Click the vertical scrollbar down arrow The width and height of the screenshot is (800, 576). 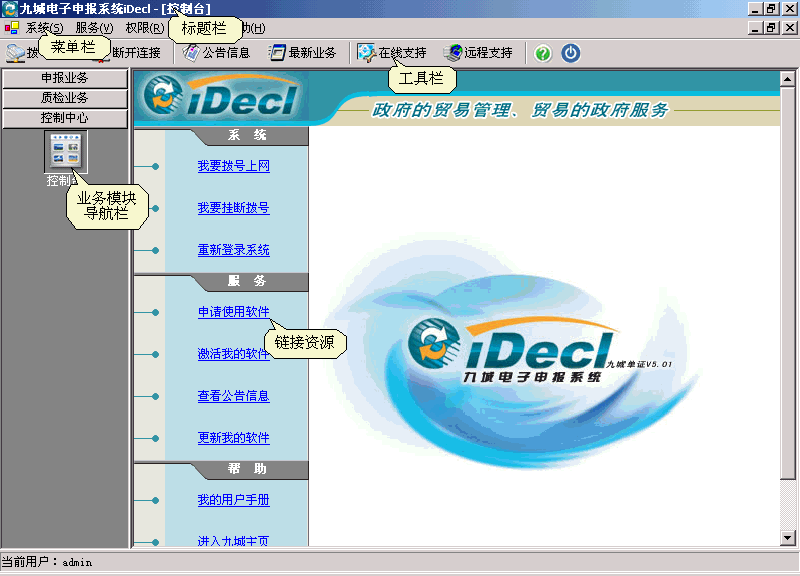click(x=788, y=538)
